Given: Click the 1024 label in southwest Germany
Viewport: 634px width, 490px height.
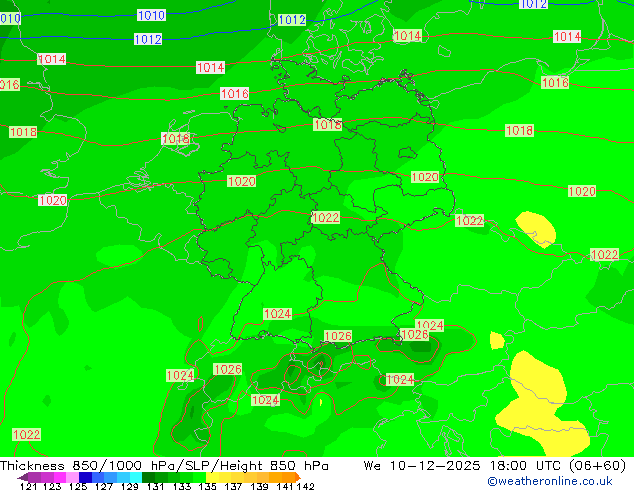Looking at the screenshot, I should pos(277,314).
